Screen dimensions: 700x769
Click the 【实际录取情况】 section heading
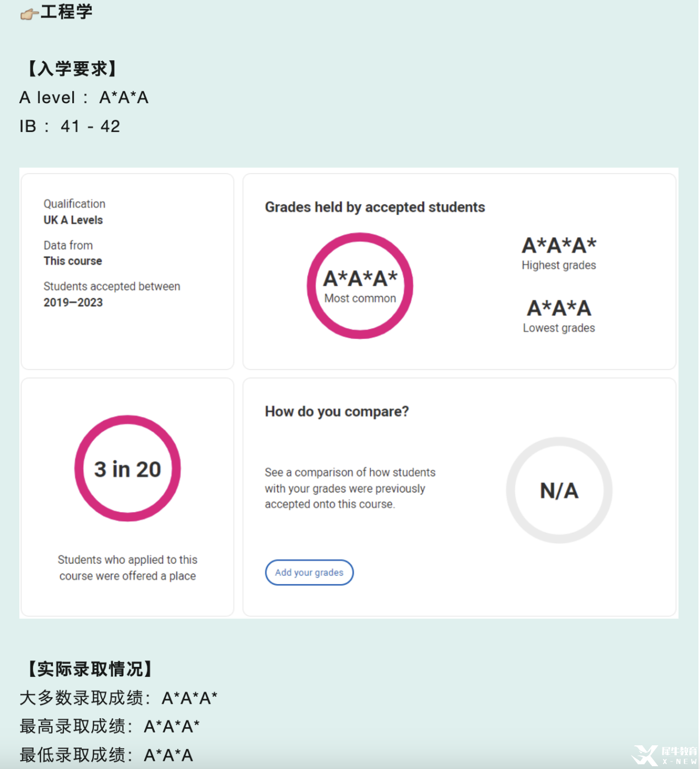[x=90, y=669]
